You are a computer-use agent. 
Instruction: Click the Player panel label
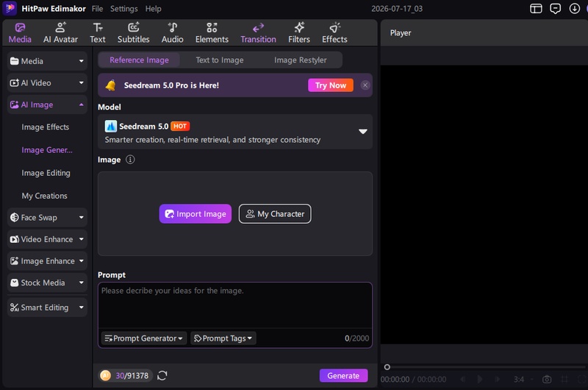pyautogui.click(x=401, y=33)
